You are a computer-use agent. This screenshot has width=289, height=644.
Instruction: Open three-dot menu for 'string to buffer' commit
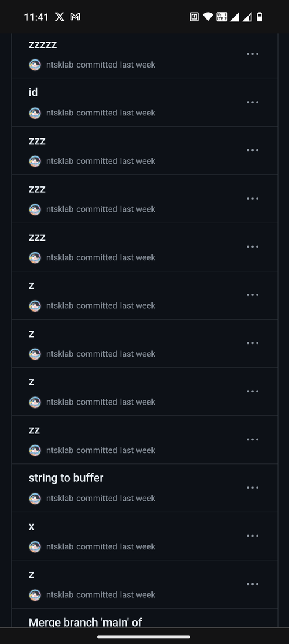click(253, 488)
